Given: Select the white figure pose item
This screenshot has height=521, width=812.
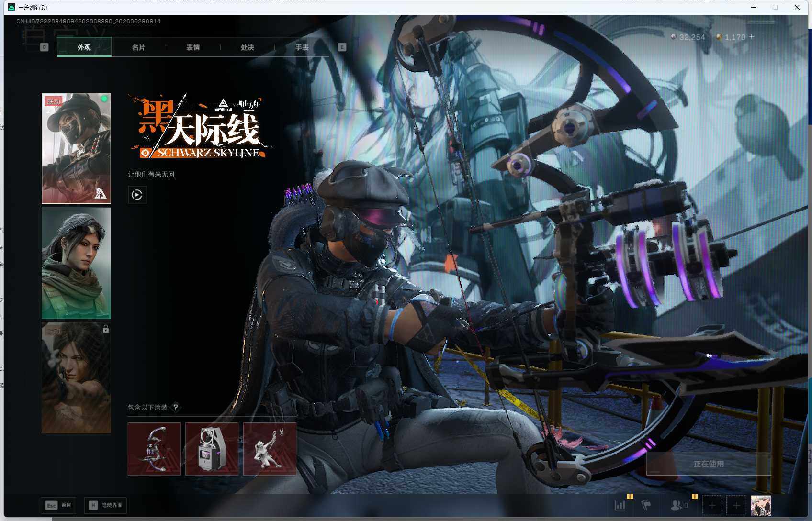Looking at the screenshot, I should 270,449.
